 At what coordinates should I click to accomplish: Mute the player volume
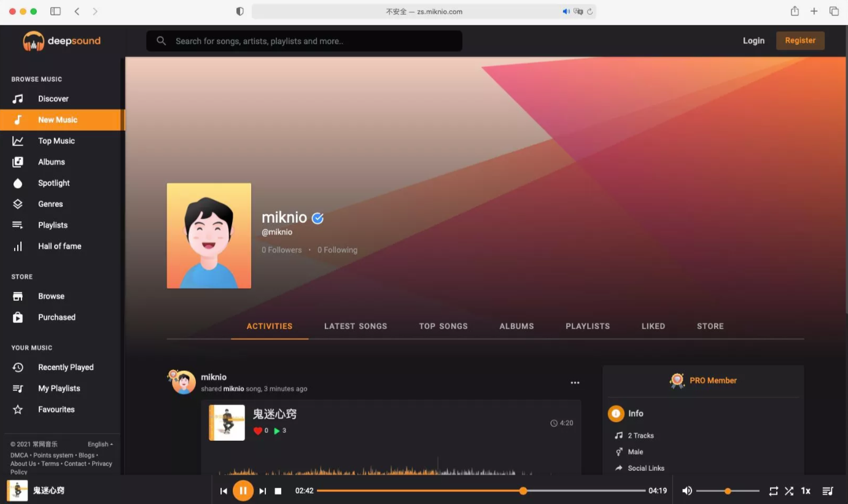pyautogui.click(x=687, y=491)
